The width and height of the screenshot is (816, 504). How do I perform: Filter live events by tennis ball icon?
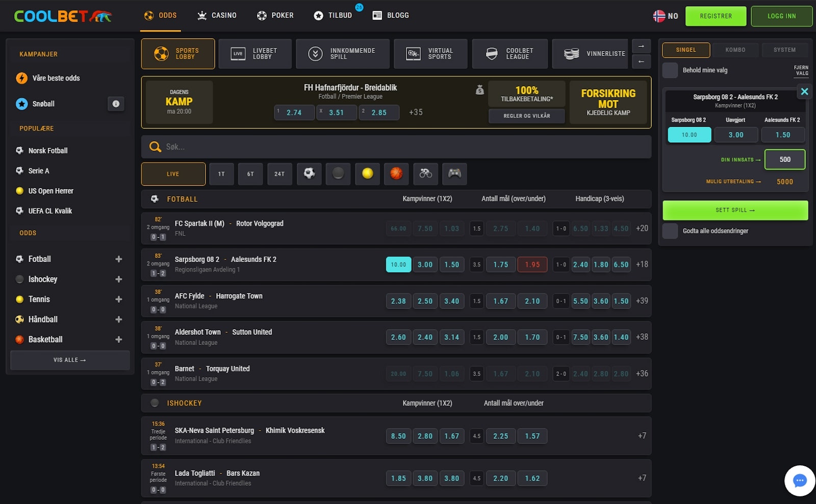tap(367, 174)
